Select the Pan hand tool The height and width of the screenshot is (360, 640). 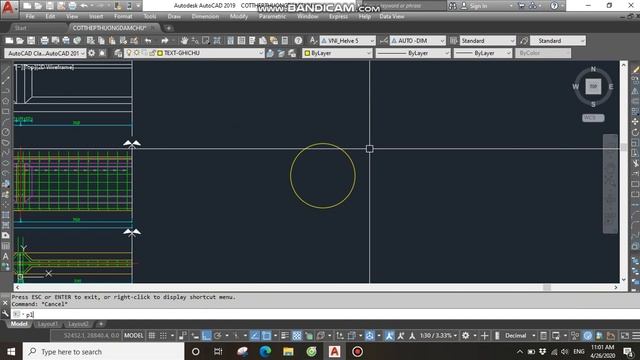coord(184,40)
